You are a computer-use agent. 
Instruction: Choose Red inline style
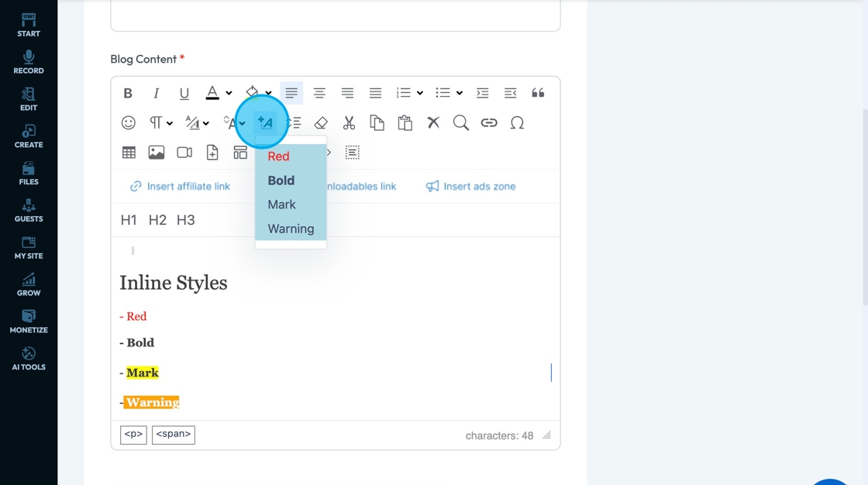tap(291, 157)
